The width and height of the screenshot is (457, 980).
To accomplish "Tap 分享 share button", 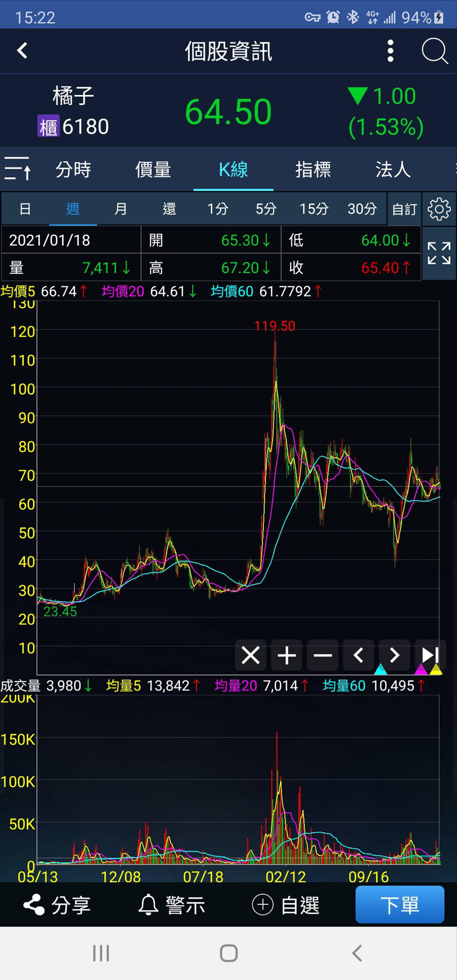I will 57,905.
